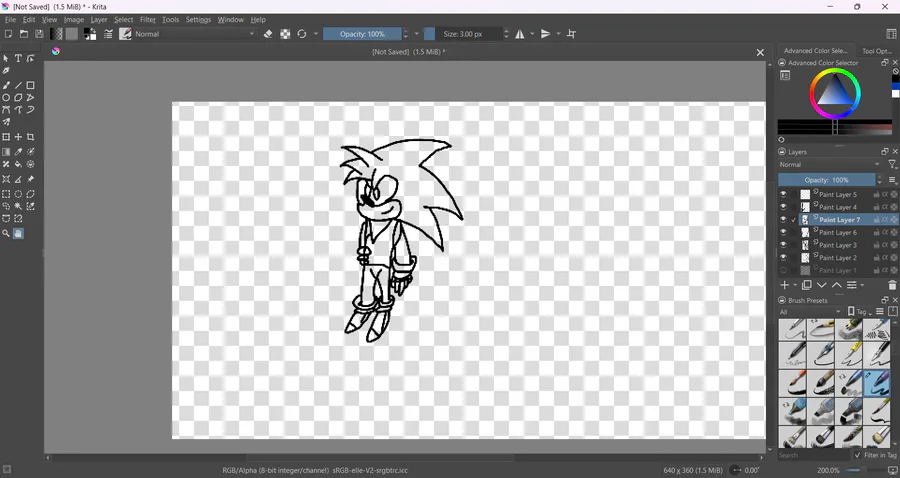The width and height of the screenshot is (900, 478).
Task: Open the Tag menu in Brush Presets
Action: click(859, 312)
